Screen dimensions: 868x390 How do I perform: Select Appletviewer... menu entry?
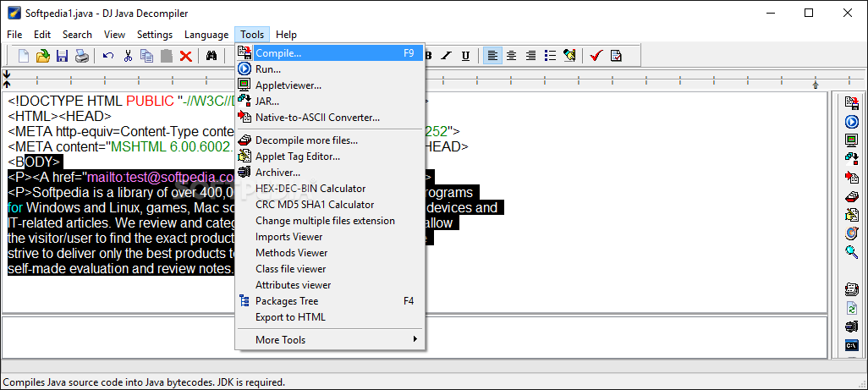click(330, 85)
